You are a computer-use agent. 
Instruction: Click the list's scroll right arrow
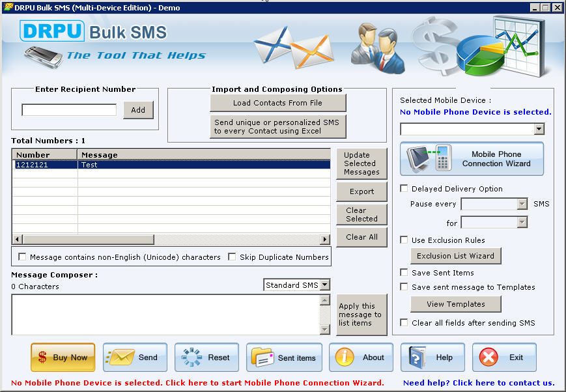click(x=325, y=239)
